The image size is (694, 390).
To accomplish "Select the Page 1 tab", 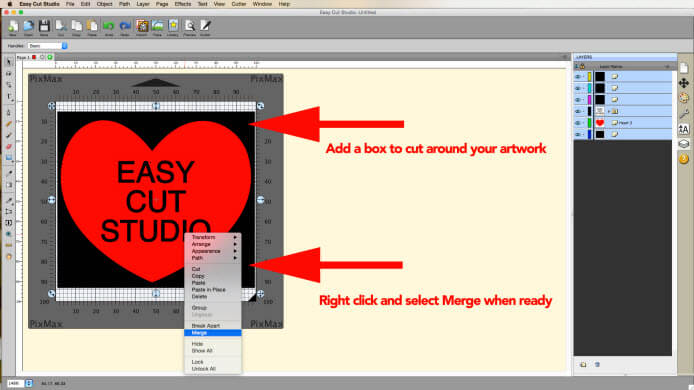I will [23, 57].
